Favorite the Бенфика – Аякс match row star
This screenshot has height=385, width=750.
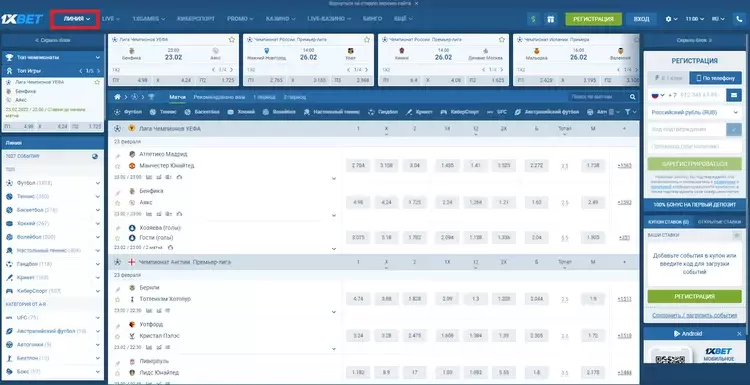click(x=118, y=203)
